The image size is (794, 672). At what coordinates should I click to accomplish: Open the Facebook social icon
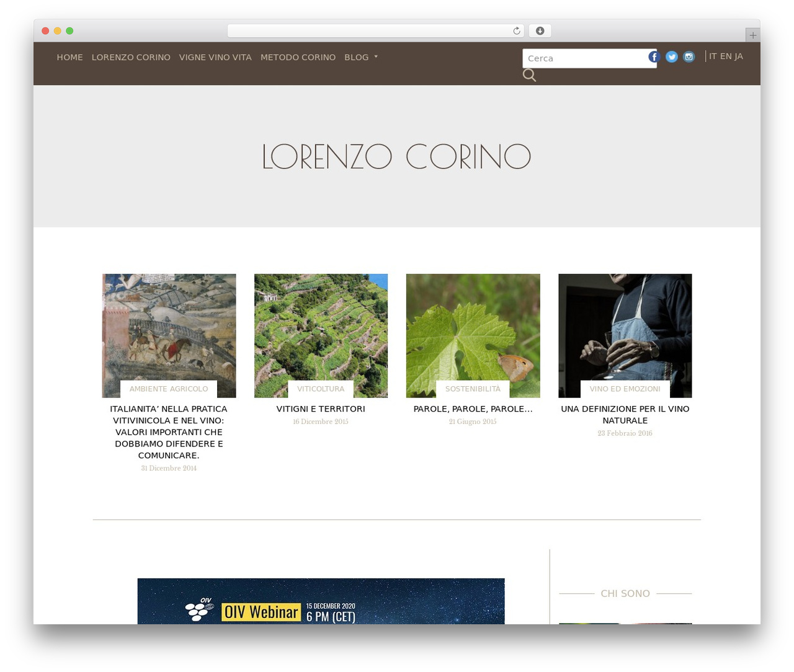point(654,57)
